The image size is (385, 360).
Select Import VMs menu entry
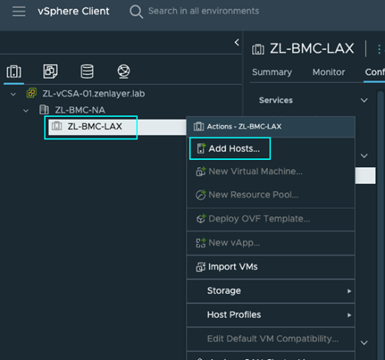[271, 267]
